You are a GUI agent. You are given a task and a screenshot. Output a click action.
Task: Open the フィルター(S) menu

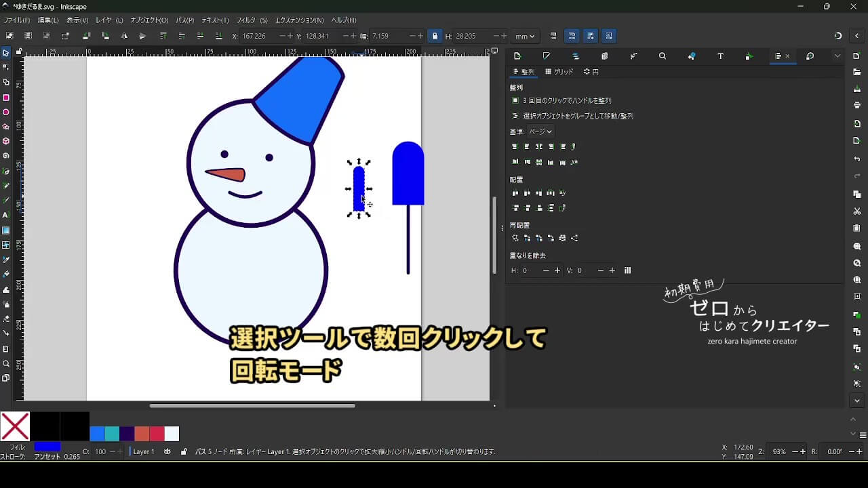[252, 20]
